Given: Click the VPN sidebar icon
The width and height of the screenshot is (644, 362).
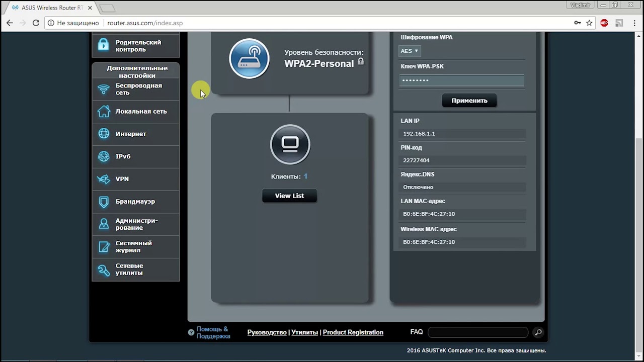Looking at the screenshot, I should 104,179.
